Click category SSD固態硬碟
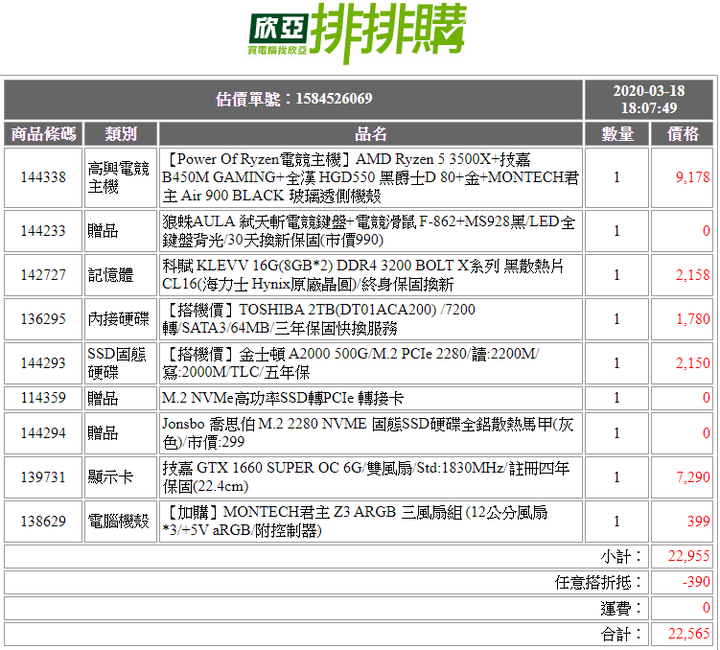The image size is (720, 650). 117,363
